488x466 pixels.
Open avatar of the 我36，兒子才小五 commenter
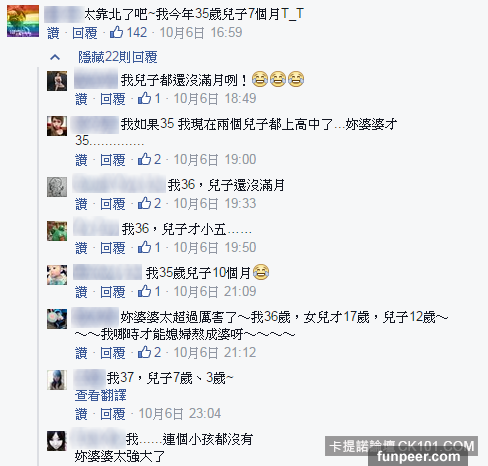point(57,231)
